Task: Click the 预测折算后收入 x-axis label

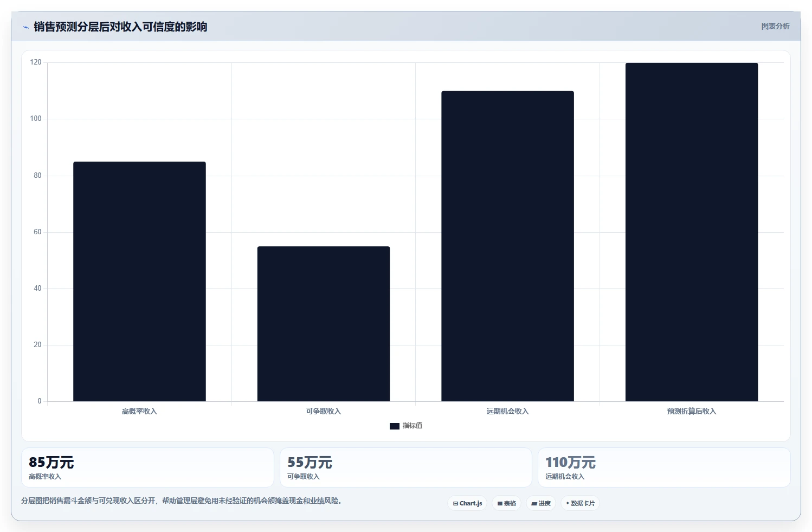Action: 692,411
